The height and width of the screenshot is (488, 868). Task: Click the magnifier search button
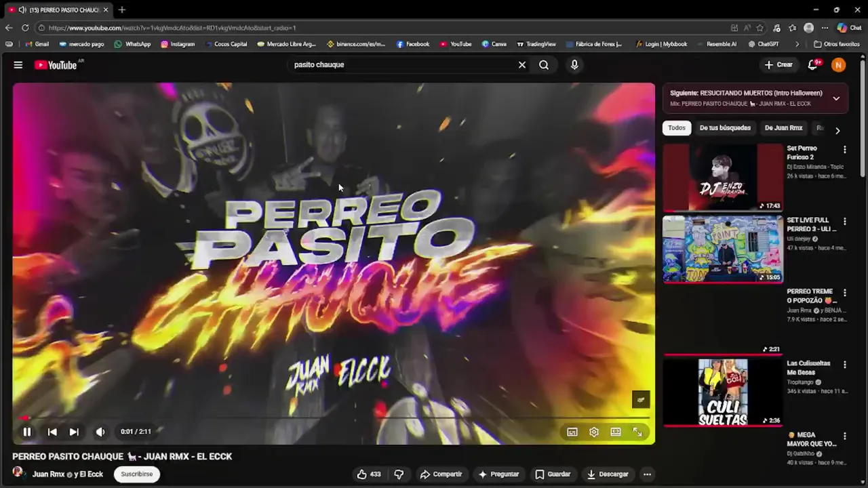point(544,65)
